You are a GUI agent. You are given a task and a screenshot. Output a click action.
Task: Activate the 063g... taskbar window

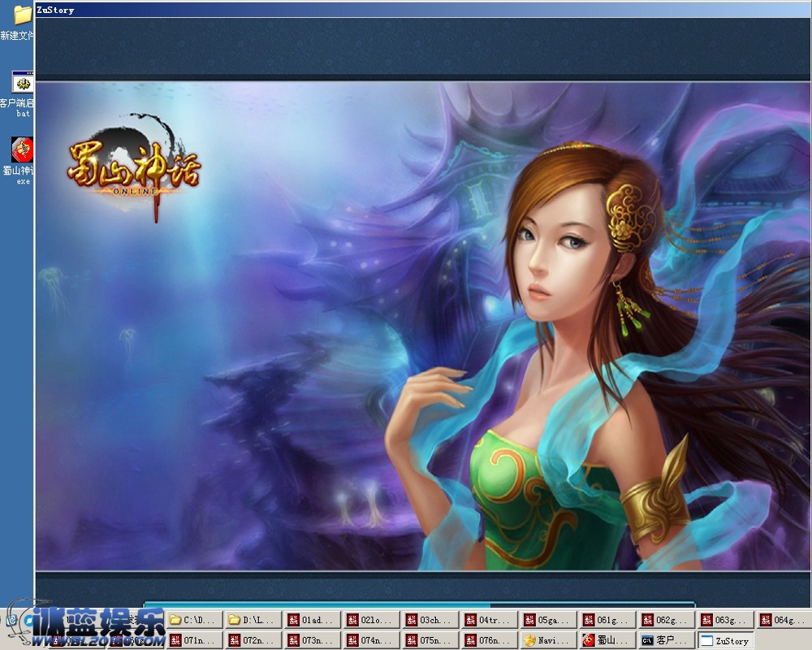[726, 619]
